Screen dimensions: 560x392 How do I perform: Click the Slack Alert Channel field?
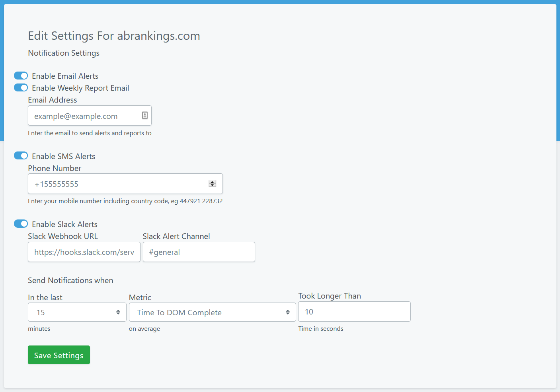click(x=199, y=252)
